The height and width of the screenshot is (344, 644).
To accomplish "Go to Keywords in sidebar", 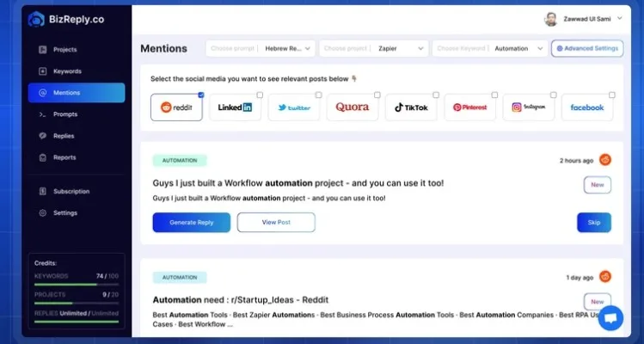I will tap(77, 71).
